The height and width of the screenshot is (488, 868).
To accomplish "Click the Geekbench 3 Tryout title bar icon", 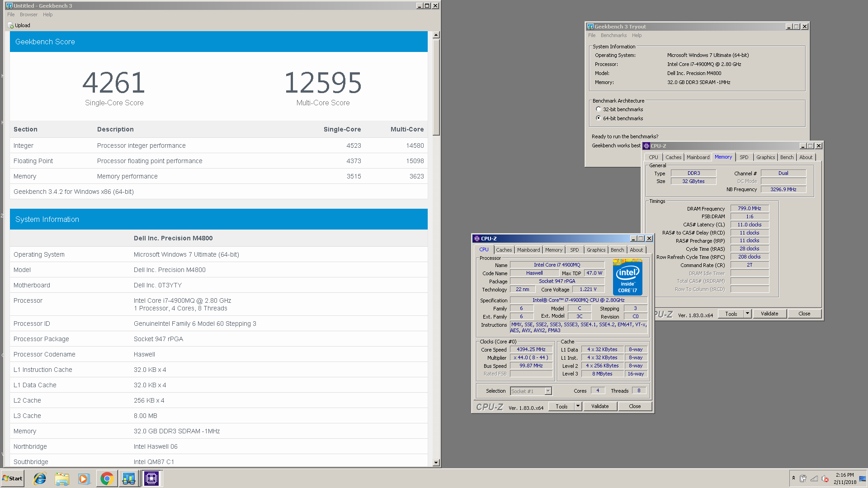I will pos(590,27).
